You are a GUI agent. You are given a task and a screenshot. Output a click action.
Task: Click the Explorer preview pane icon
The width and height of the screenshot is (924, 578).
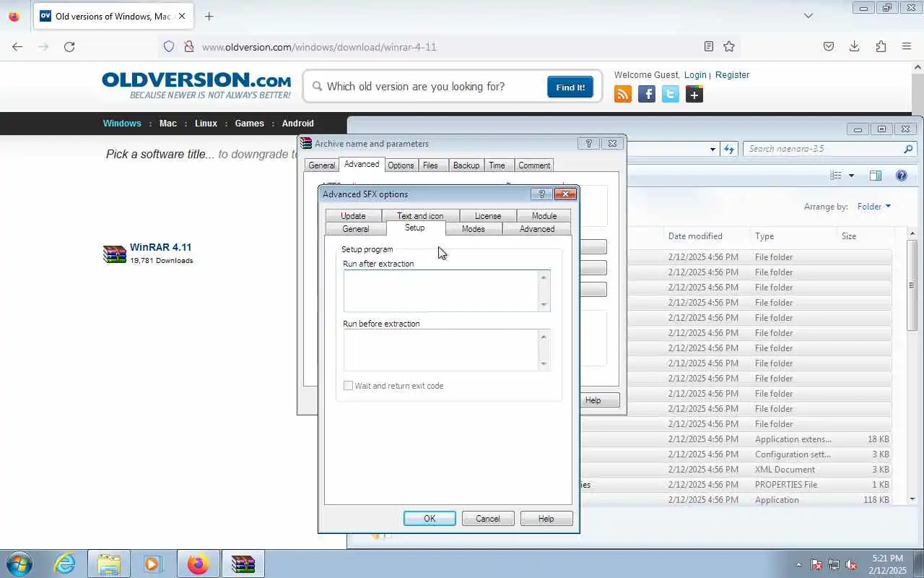876,176
